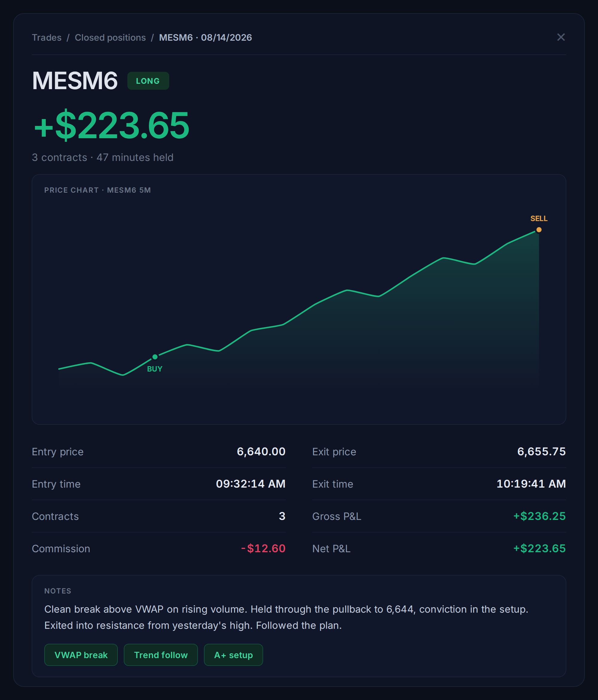The height and width of the screenshot is (700, 598).
Task: Click the Contracts label
Action: pos(55,516)
